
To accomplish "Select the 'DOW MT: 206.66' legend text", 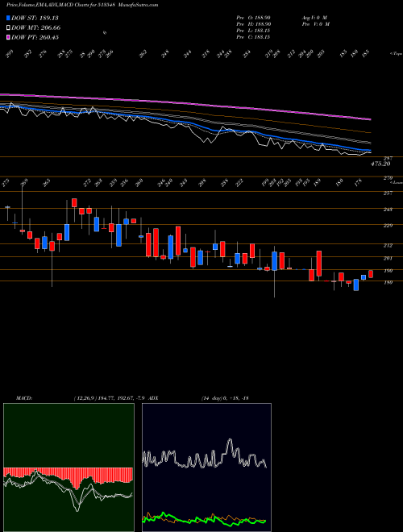I will (x=36, y=27).
